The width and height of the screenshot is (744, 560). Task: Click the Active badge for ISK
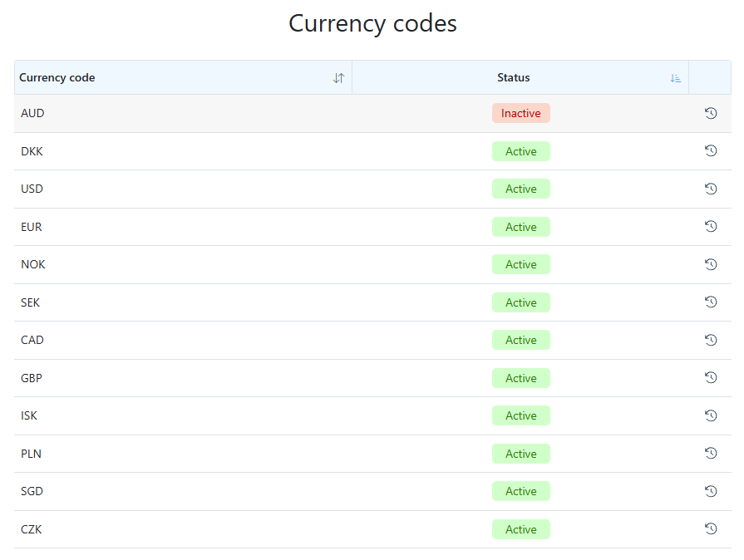coord(521,415)
